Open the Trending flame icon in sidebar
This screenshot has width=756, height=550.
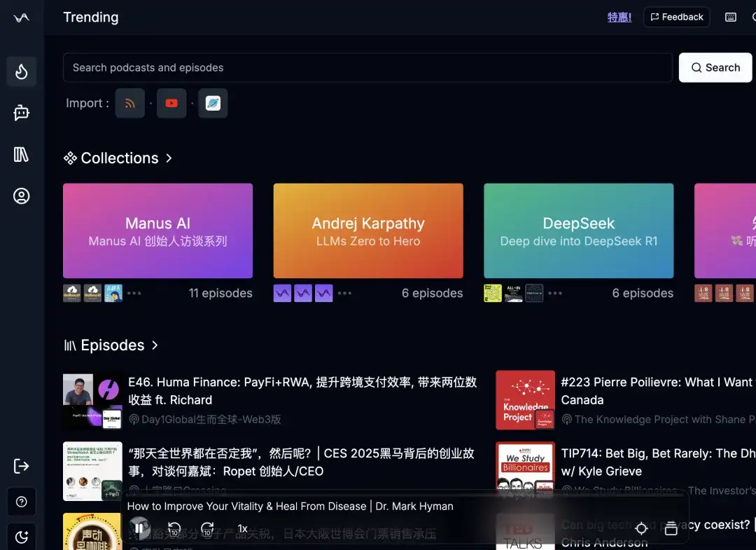pos(21,71)
